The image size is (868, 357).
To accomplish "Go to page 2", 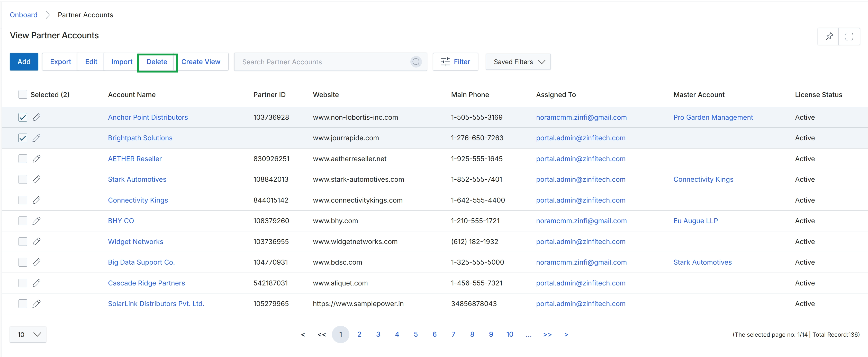I will (359, 334).
